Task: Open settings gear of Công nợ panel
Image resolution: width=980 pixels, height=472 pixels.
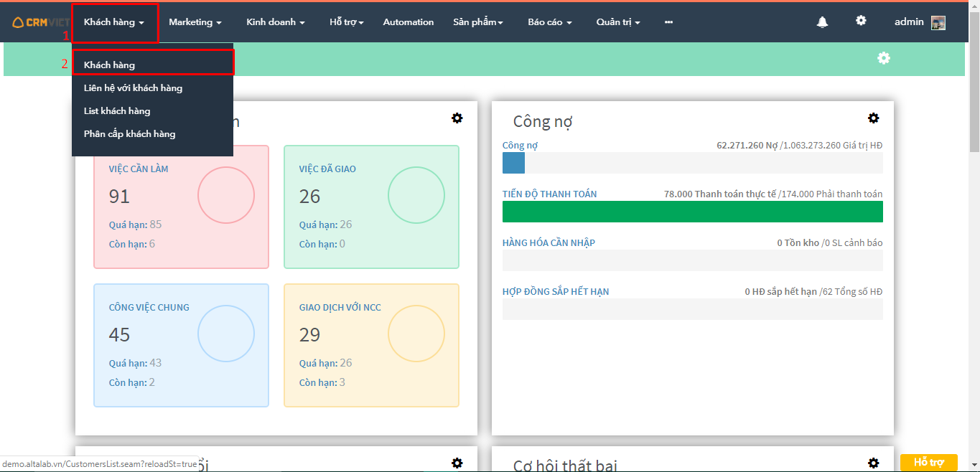Action: point(873,118)
